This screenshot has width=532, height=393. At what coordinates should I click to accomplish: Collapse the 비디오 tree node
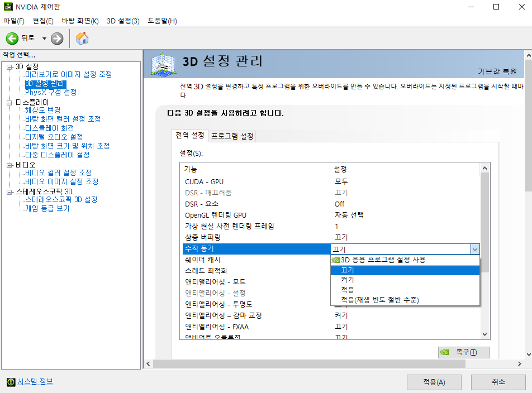[x=9, y=165]
